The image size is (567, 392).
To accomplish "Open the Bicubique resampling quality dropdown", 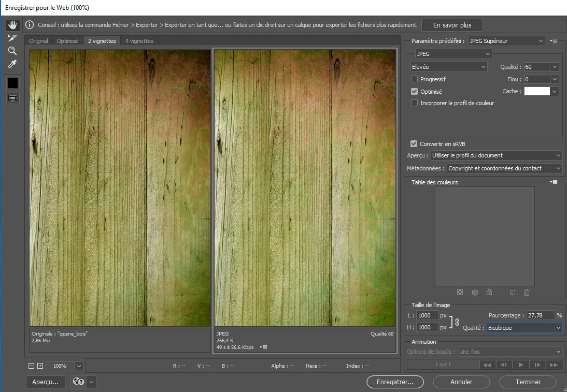I will click(524, 328).
